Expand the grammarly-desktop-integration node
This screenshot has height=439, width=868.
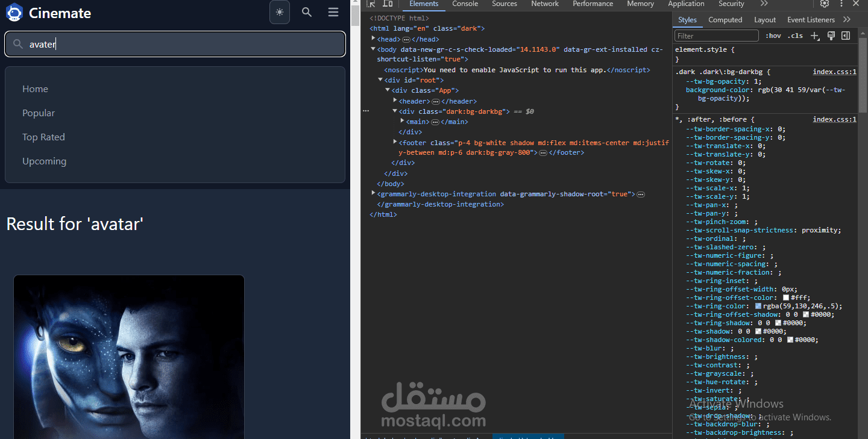(374, 193)
